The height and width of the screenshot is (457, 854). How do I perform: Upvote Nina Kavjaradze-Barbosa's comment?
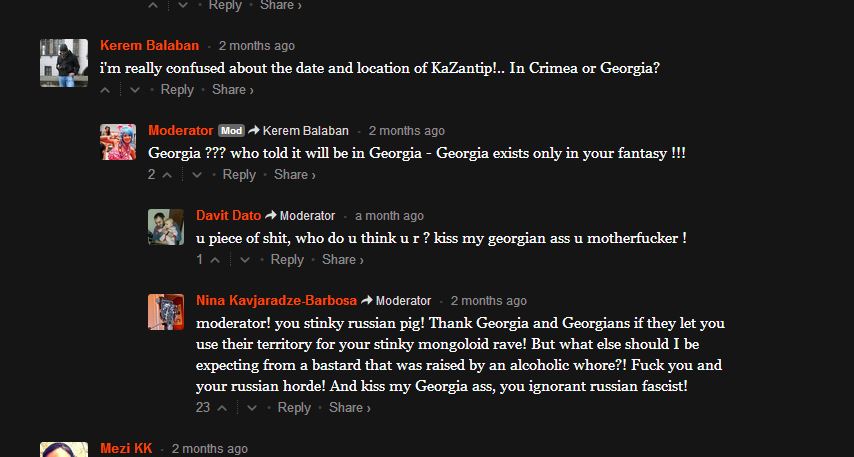[x=223, y=408]
